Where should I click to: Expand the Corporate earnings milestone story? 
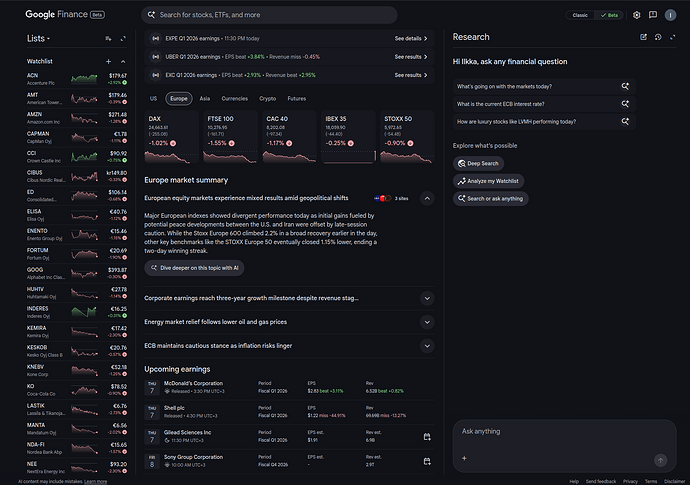tap(427, 298)
